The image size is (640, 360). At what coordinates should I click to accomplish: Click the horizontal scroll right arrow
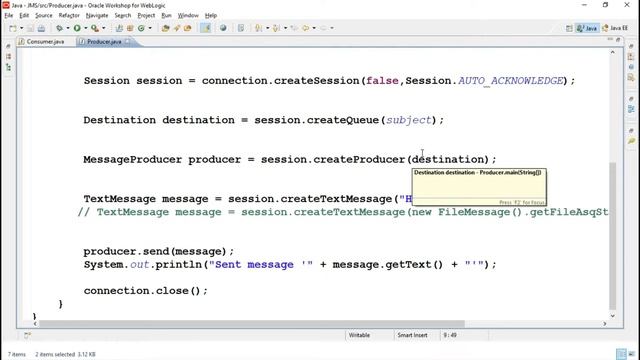605,324
